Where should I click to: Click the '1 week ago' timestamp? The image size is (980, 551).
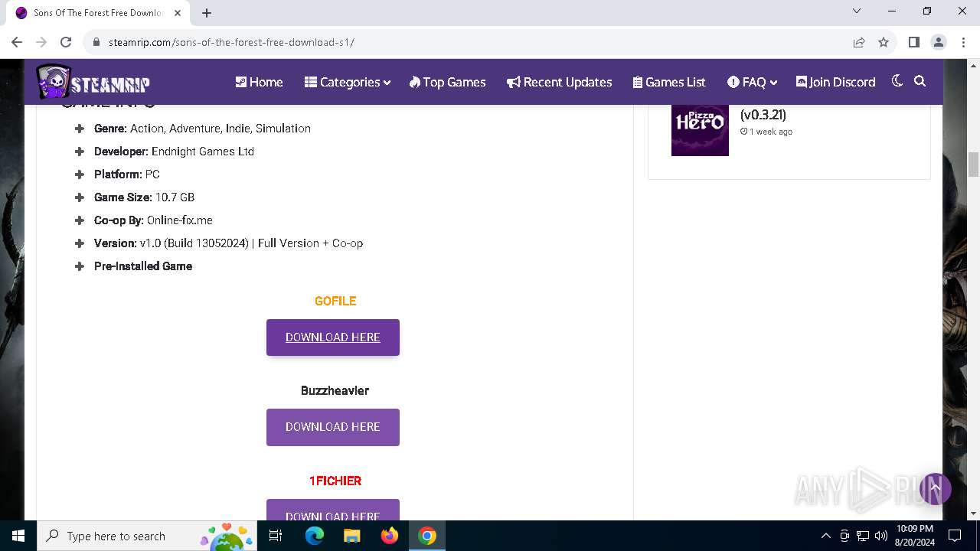coord(766,132)
